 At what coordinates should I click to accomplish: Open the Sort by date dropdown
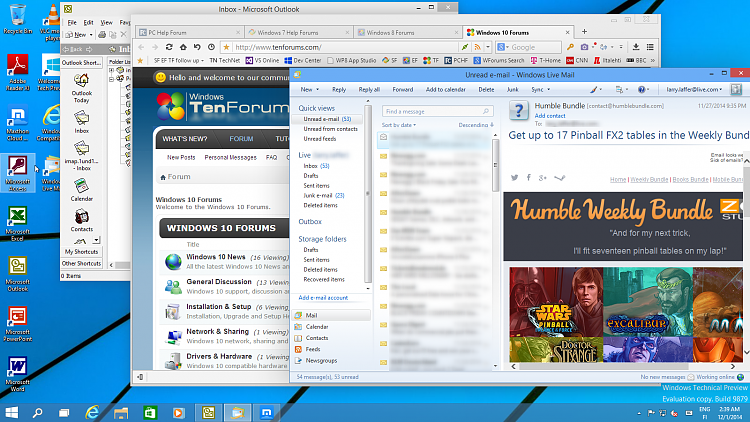click(x=399, y=125)
